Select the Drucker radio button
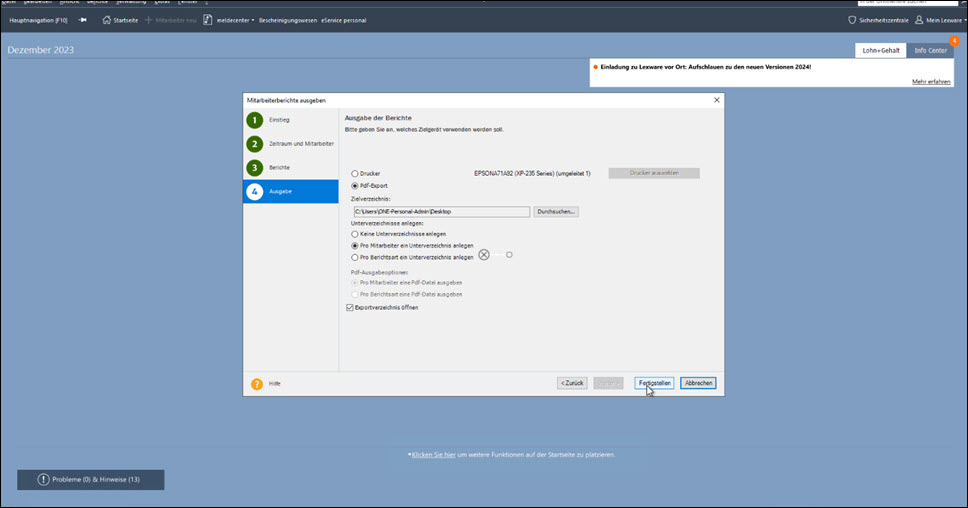The image size is (968, 508). click(354, 174)
